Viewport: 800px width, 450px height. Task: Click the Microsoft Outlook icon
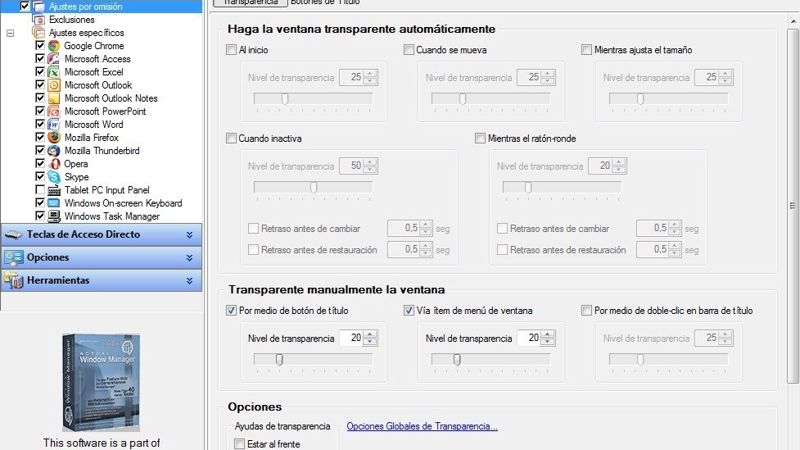54,85
